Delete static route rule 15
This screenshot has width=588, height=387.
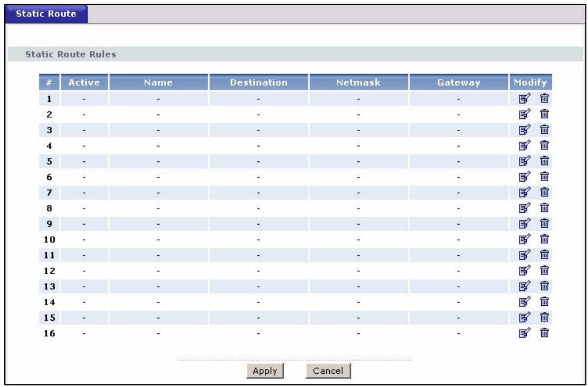coord(544,317)
